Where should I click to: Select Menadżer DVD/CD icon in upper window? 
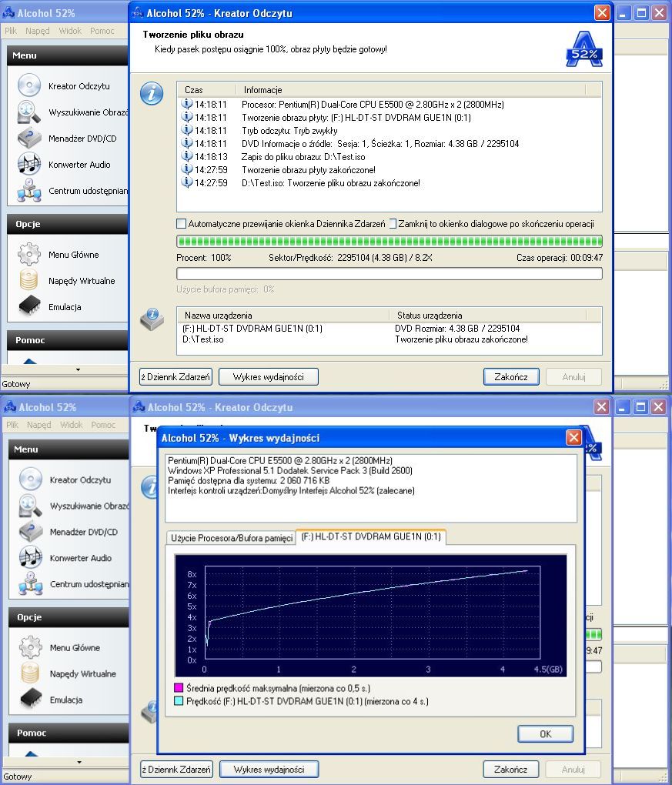(x=29, y=139)
